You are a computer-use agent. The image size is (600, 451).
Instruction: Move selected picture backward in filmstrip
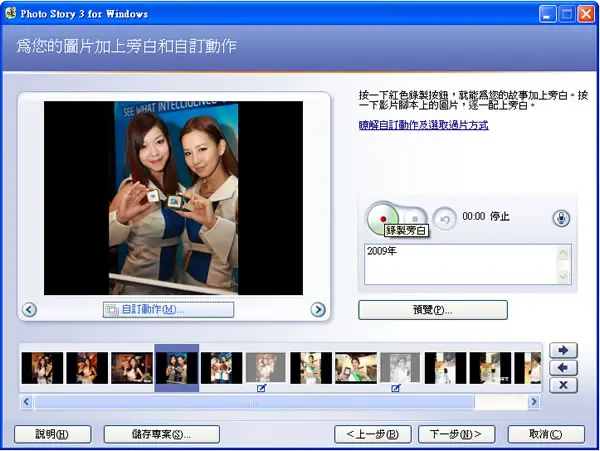point(563,368)
